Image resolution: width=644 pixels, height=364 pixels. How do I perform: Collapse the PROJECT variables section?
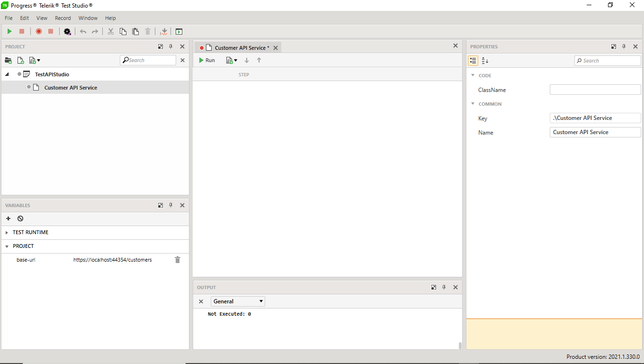pos(7,246)
